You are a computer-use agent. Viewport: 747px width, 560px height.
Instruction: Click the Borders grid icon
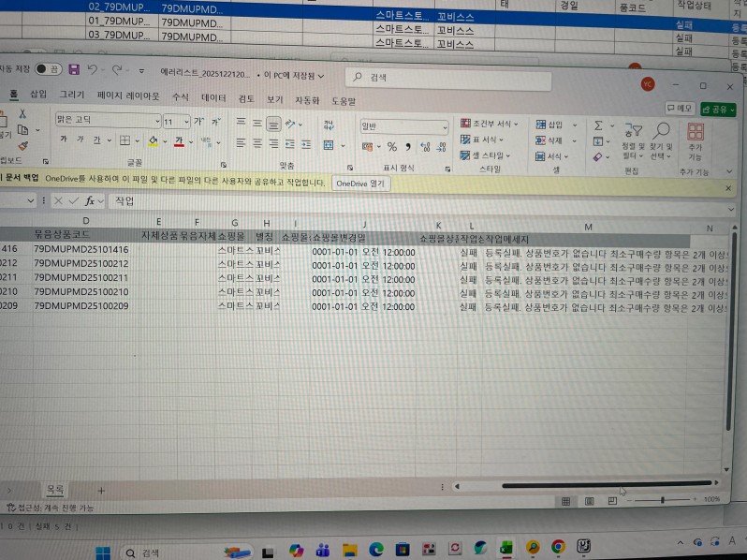point(124,140)
